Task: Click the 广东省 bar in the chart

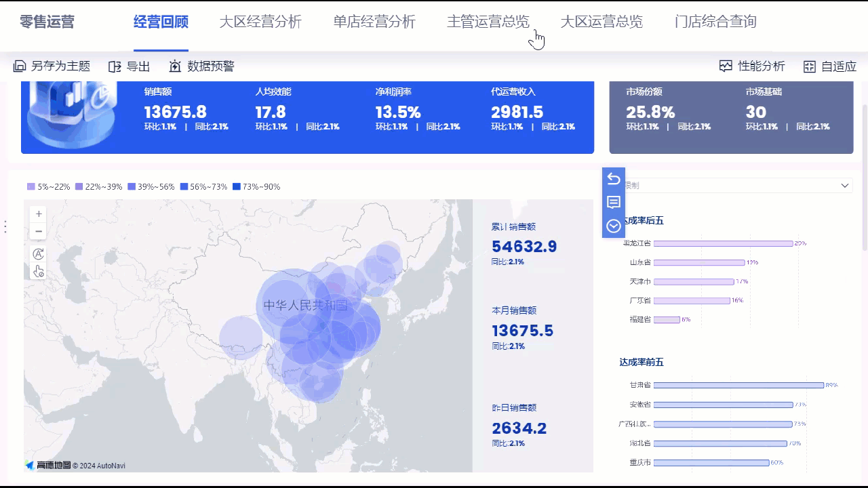Action: pos(692,300)
